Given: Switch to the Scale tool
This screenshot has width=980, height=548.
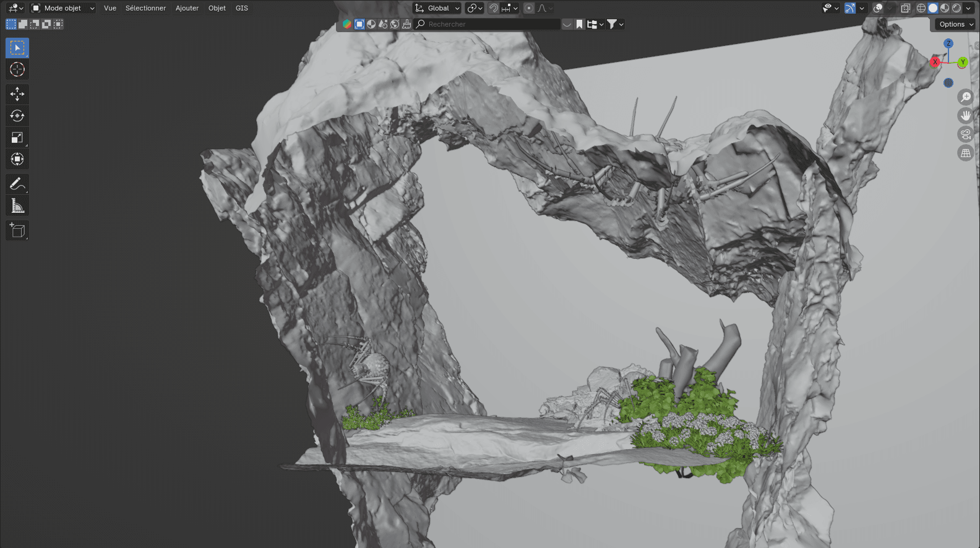Looking at the screenshot, I should pos(17,137).
